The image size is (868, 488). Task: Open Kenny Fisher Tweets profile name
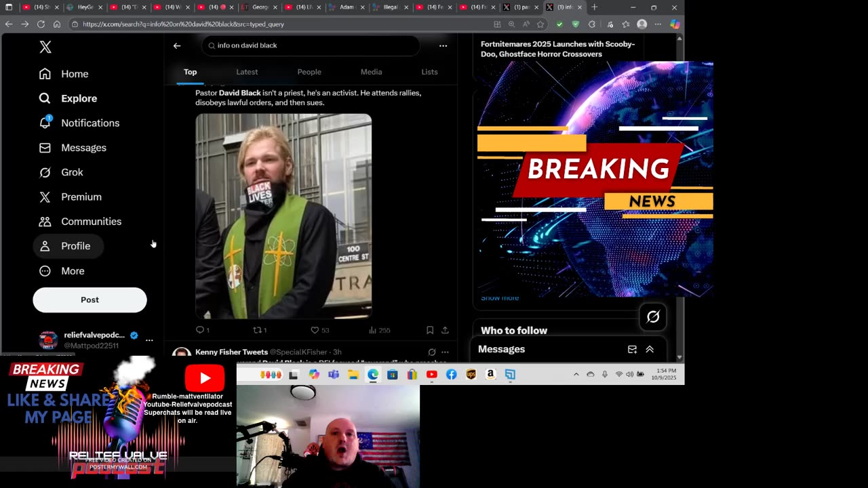click(x=231, y=352)
